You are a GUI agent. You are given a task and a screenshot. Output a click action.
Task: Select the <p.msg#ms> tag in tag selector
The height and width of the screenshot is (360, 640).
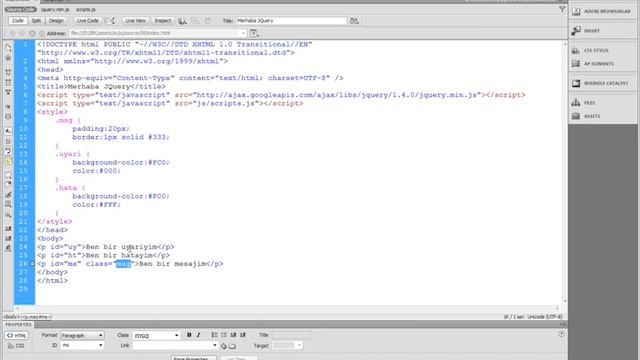36,317
